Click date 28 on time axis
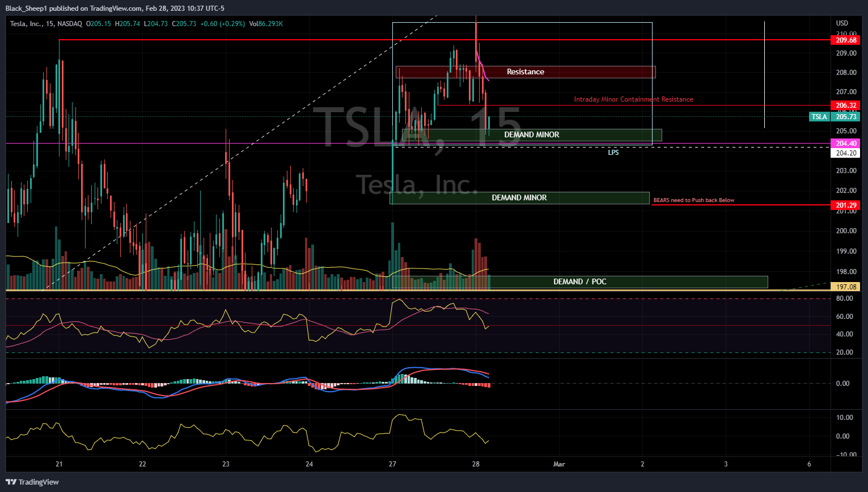The image size is (868, 492). tap(476, 464)
